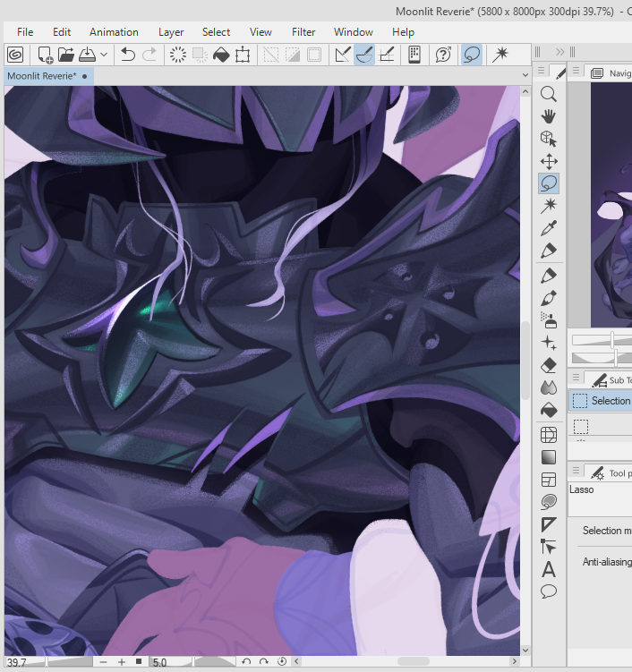This screenshot has height=672, width=632.
Task: Select the Decoration sparkle tool
Action: [x=549, y=343]
